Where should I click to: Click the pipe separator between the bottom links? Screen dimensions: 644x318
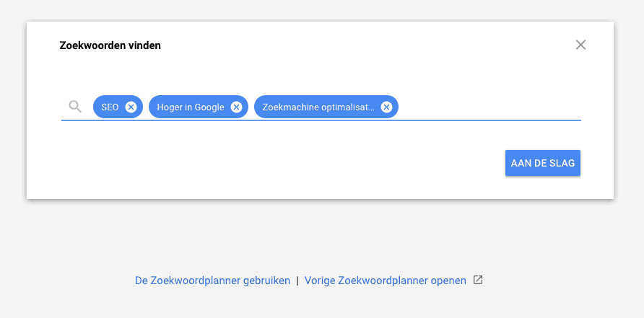pos(297,281)
